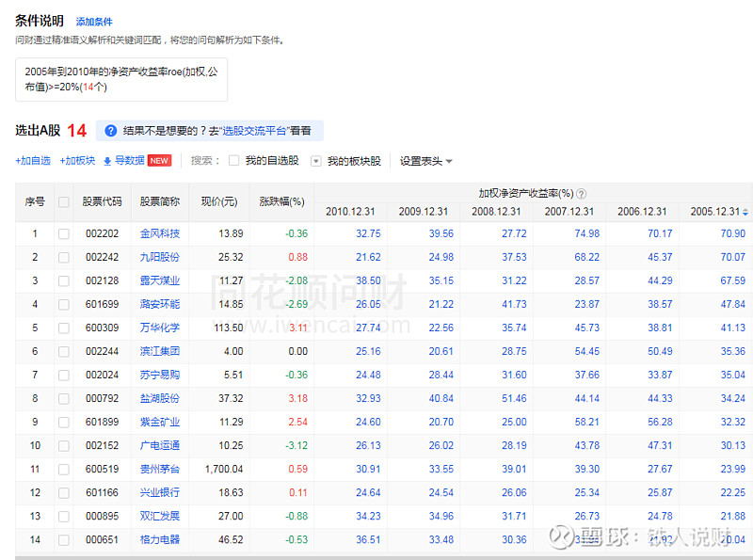Click the sort arrows on 2005.12.31 column
This screenshot has height=560, width=753.
tap(746, 212)
